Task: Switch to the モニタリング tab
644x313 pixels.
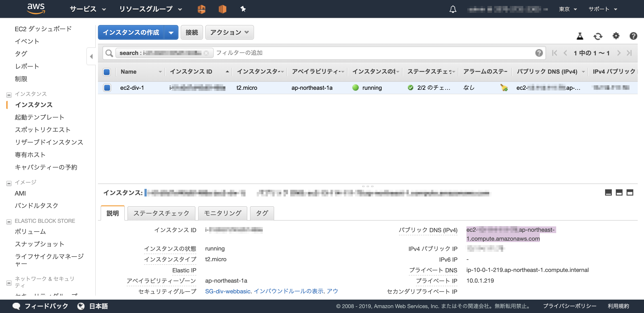Action: (x=222, y=213)
